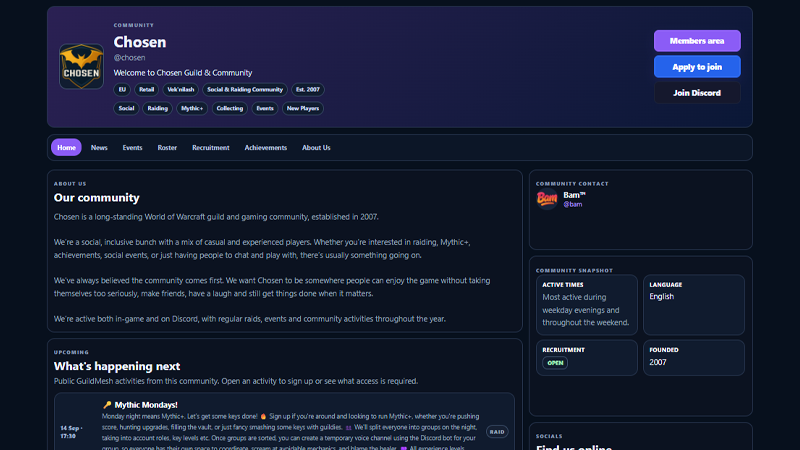The height and width of the screenshot is (450, 800).
Task: Click the Vek'nilash realm tag
Action: 181,89
